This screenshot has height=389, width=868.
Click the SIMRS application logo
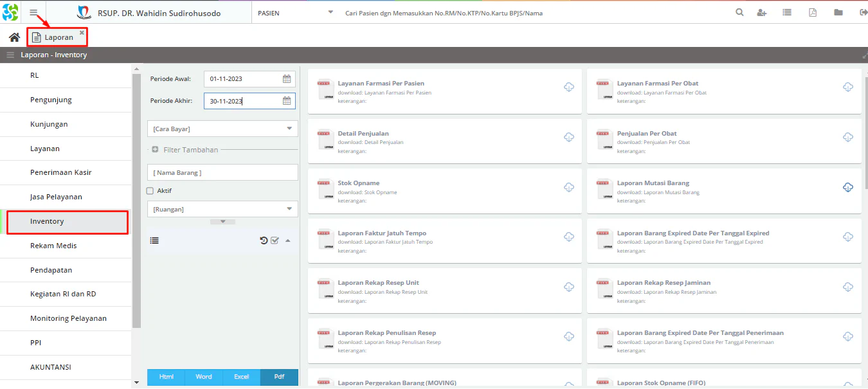coord(10,12)
